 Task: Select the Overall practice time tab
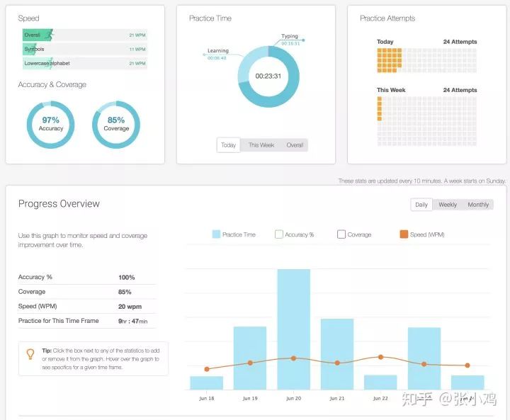295,145
